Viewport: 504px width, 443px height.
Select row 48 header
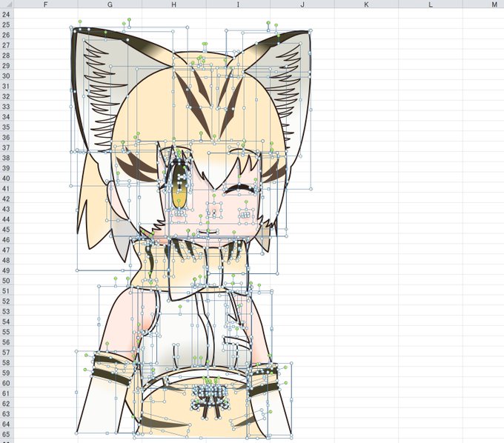[x=7, y=261]
